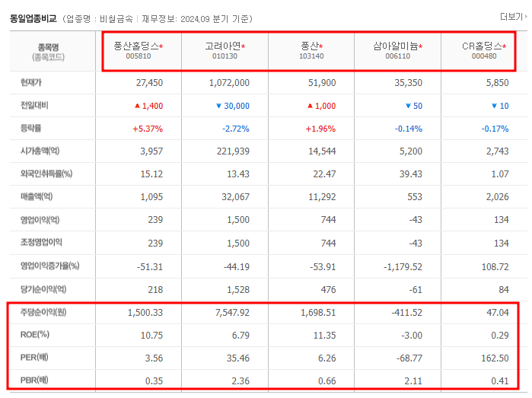Viewport: 532px width, 398px height.
Task: Click market cap value 14,544
Action: click(322, 151)
